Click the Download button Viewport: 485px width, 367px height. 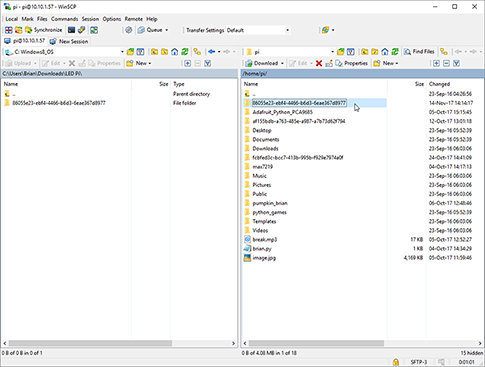(x=262, y=63)
